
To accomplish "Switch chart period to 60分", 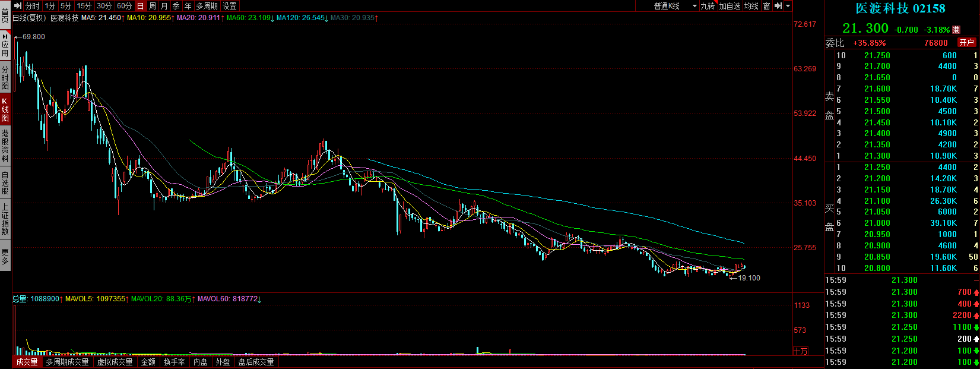I will 124,6.
